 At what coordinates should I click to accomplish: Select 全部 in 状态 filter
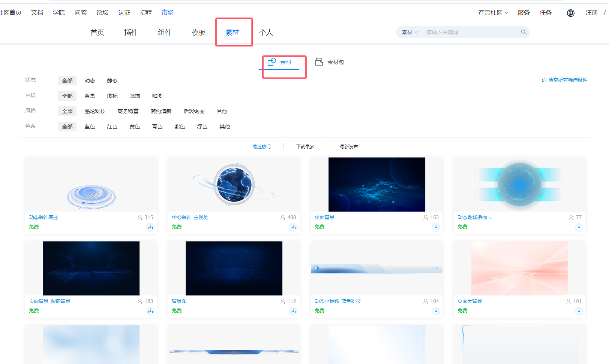[x=67, y=81]
